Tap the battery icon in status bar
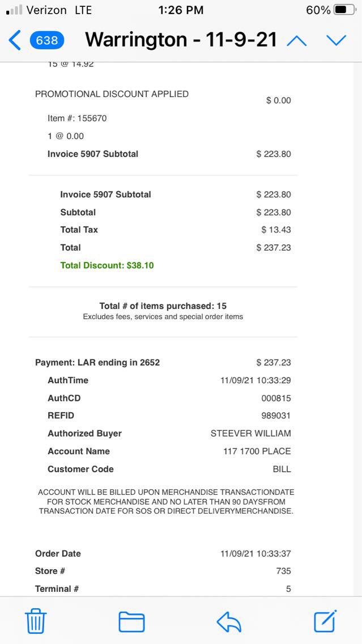This screenshot has height=644, width=362. (345, 10)
